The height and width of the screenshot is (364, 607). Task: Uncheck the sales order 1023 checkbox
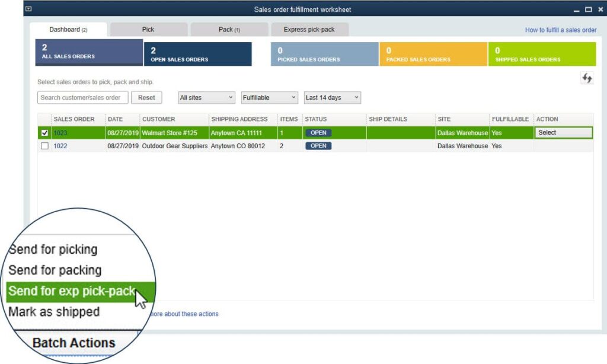(x=44, y=133)
